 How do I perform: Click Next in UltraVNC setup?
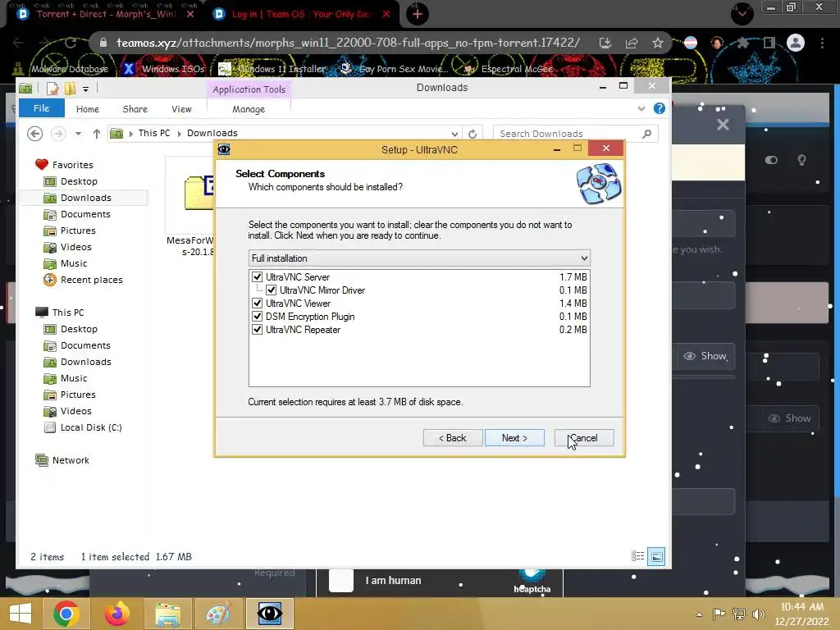(x=514, y=438)
